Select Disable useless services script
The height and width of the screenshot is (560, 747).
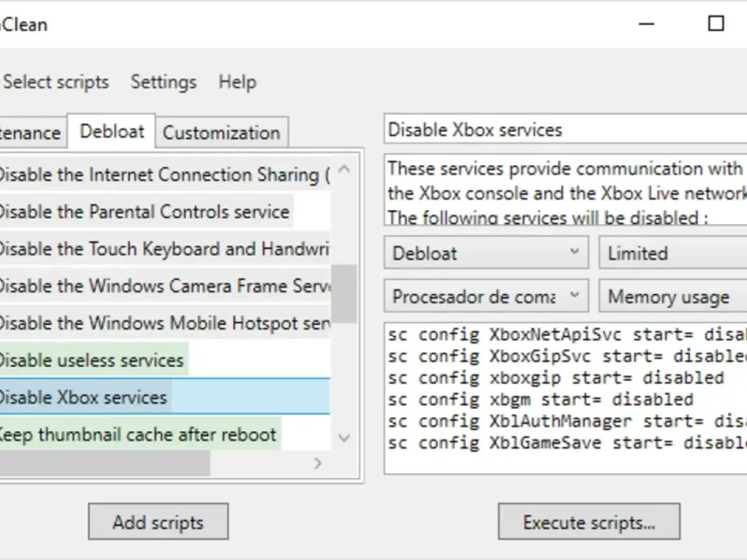pyautogui.click(x=92, y=360)
